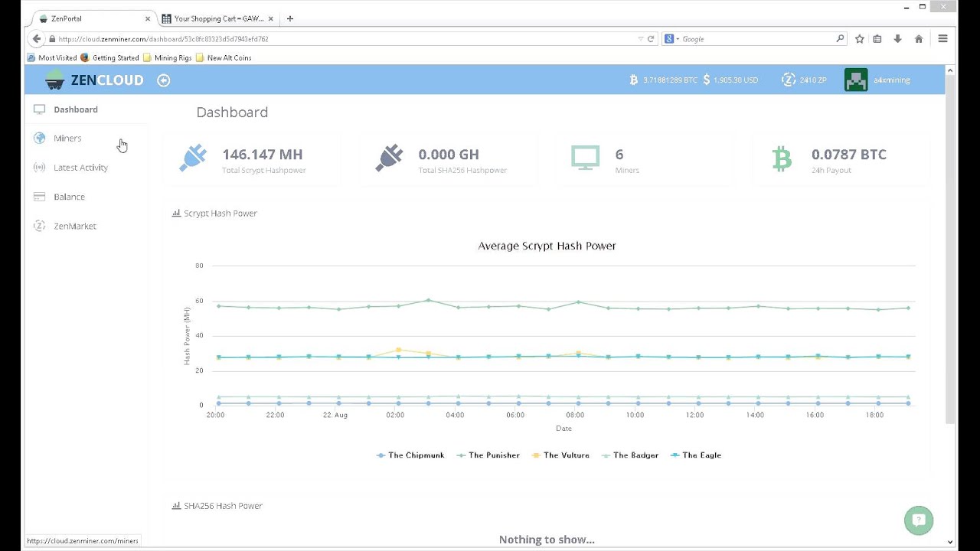
Task: Click the Dashboard monitor icon
Action: pos(39,109)
